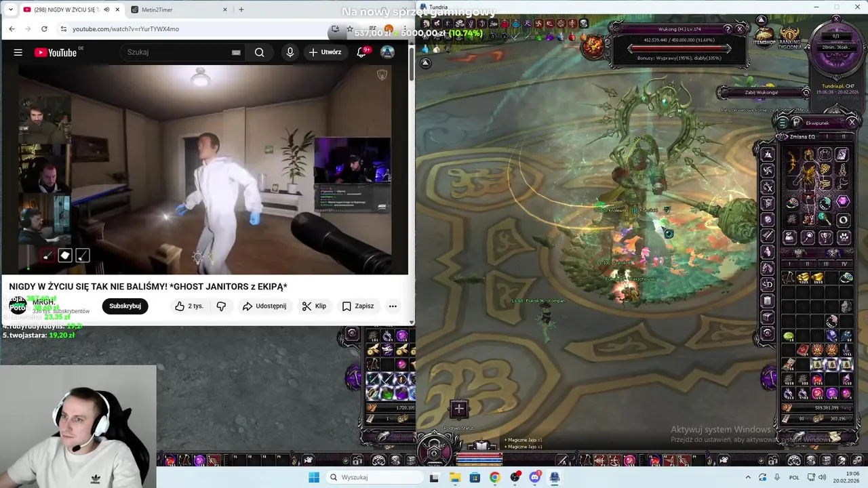Bookmark the page with star icon

click(x=350, y=29)
